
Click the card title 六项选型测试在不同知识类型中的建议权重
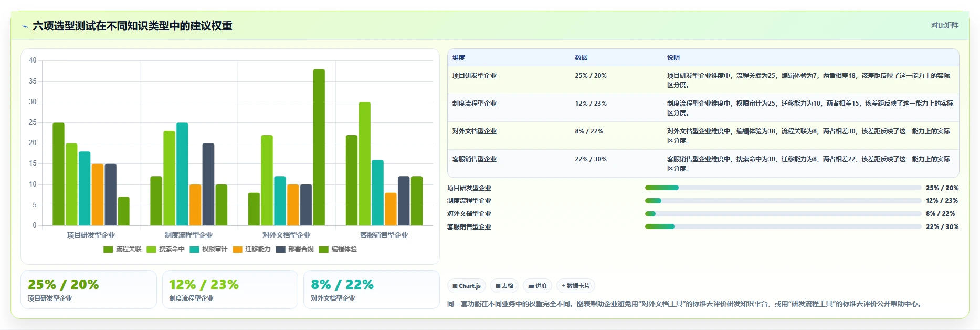tap(132, 26)
